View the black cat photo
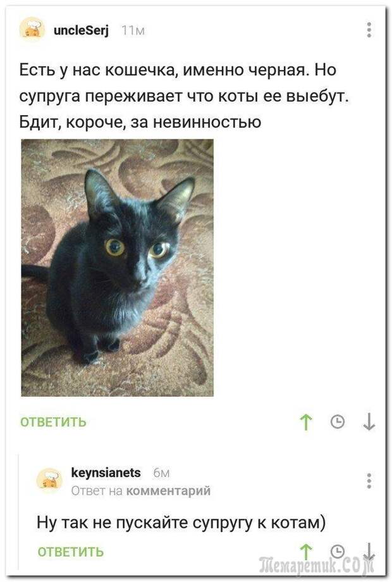 117,268
